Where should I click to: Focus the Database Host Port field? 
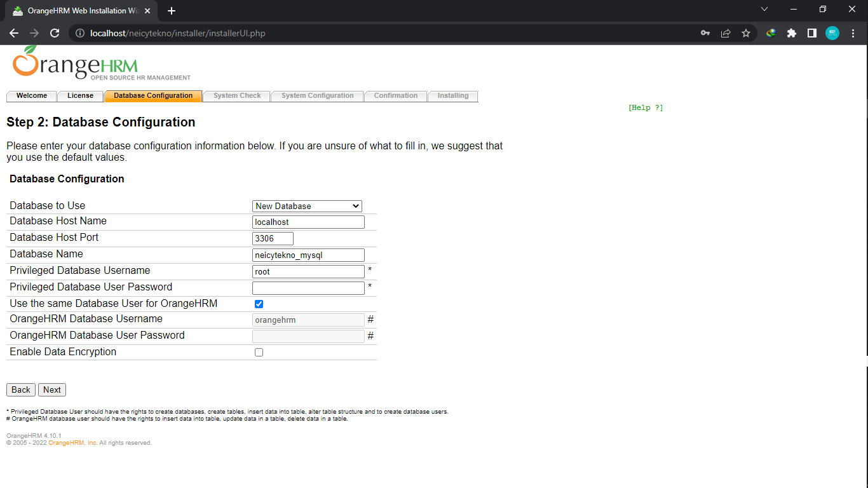point(273,239)
